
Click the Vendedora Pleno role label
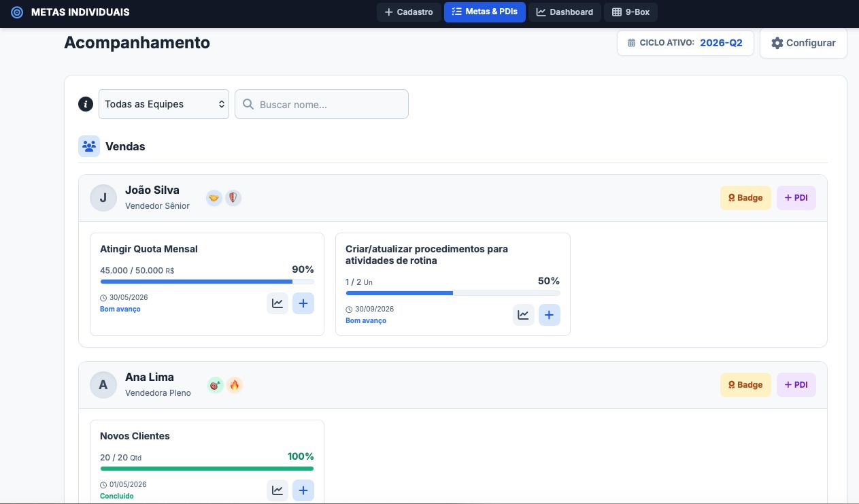158,392
